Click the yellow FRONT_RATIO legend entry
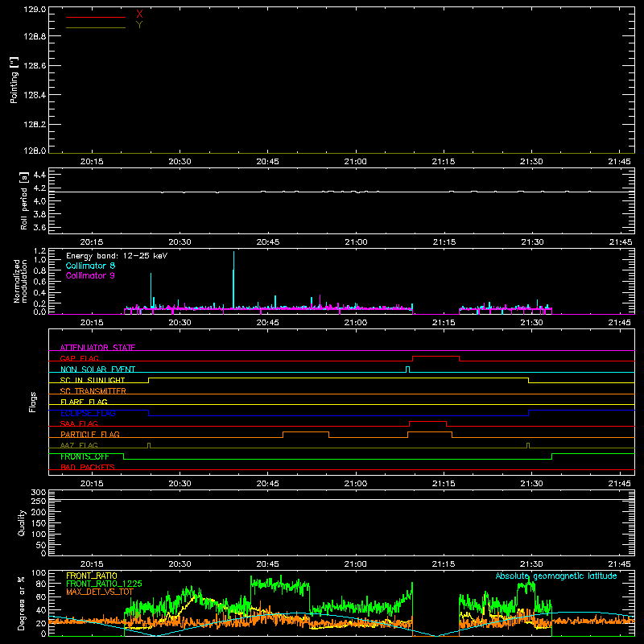Image resolution: width=644 pixels, height=644 pixels. tap(92, 576)
